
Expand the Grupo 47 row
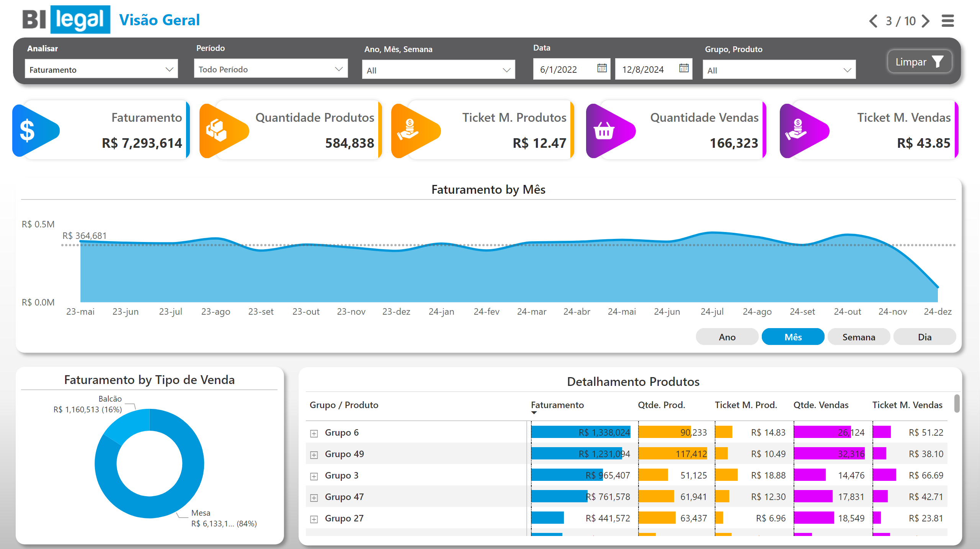314,498
